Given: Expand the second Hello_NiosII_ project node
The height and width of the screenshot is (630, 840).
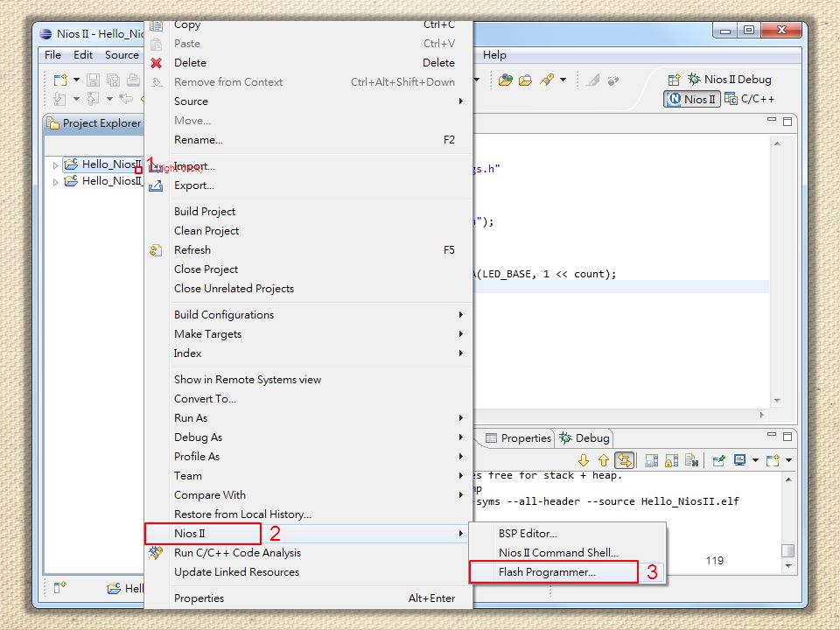Looking at the screenshot, I should (55, 182).
